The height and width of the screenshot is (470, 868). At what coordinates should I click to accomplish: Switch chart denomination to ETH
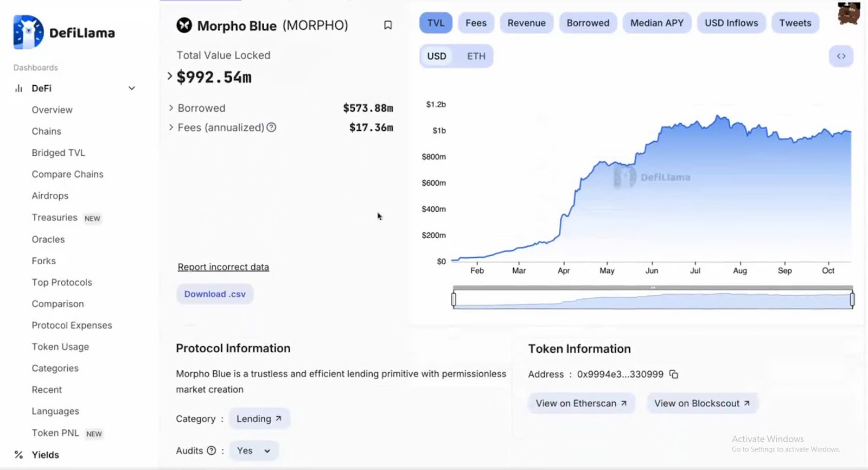(x=476, y=56)
